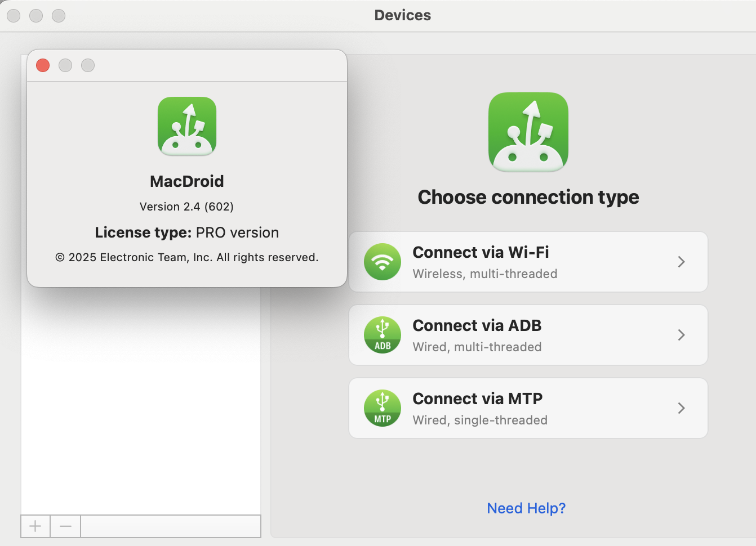Click the MacDroid app name text
This screenshot has height=546, width=756.
coord(187,181)
